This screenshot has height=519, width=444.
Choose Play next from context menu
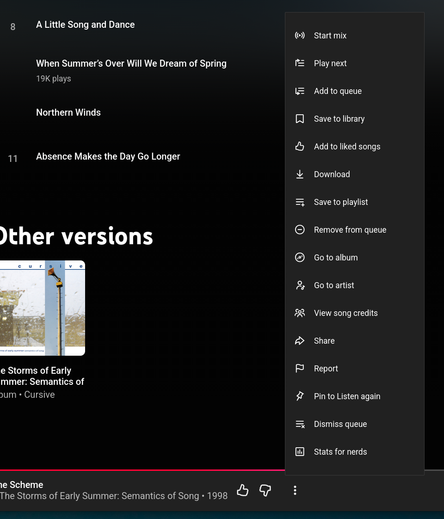[x=355, y=63]
